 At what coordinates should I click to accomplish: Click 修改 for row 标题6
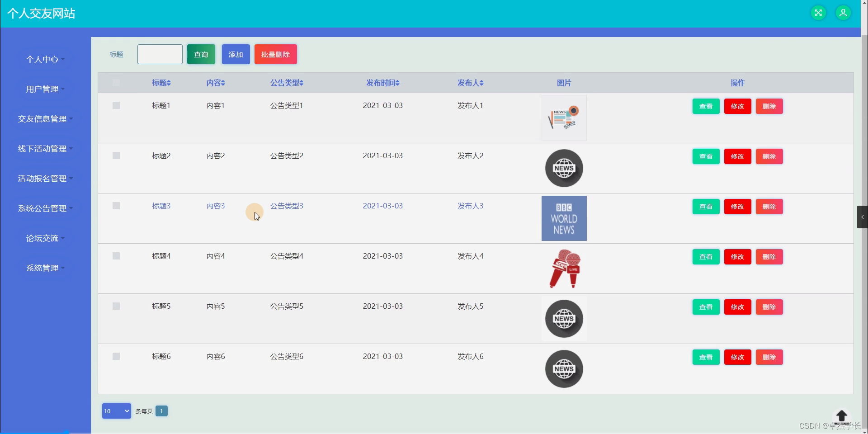pyautogui.click(x=738, y=357)
